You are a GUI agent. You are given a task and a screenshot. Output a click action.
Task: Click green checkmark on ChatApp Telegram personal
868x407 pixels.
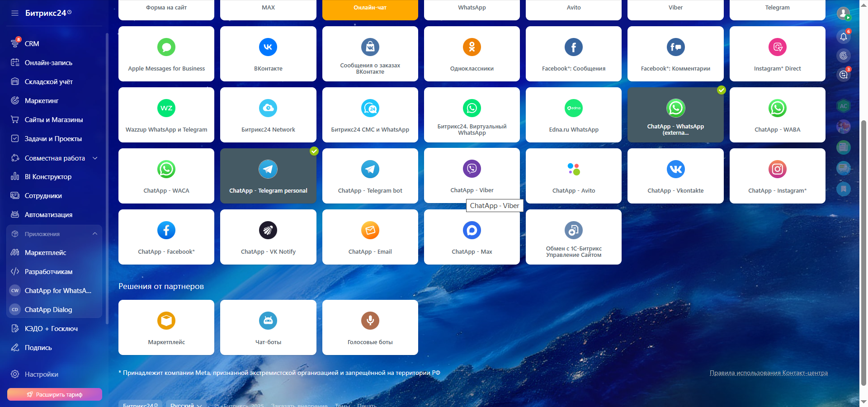click(314, 151)
